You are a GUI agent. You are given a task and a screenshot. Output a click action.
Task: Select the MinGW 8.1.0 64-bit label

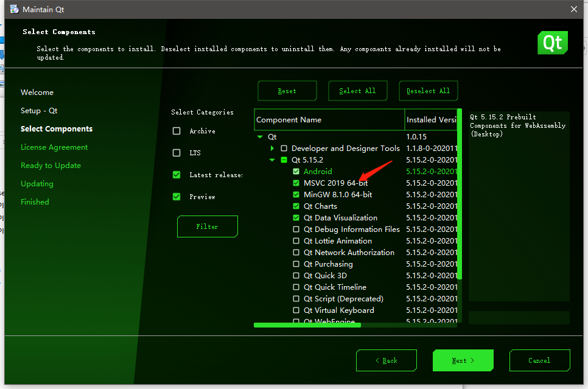coord(338,195)
